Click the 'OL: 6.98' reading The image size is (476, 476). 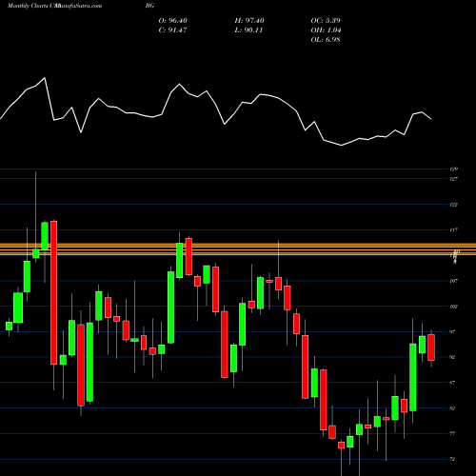(x=326, y=40)
